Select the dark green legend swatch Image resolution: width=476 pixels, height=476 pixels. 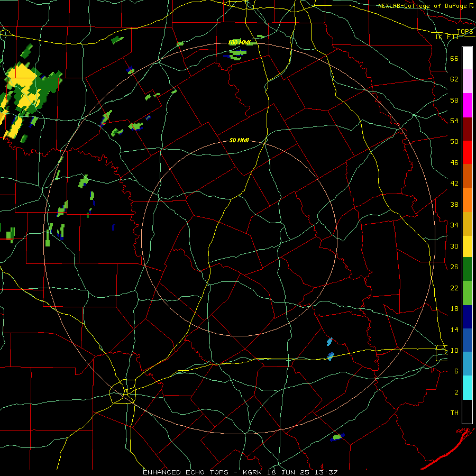point(467,269)
